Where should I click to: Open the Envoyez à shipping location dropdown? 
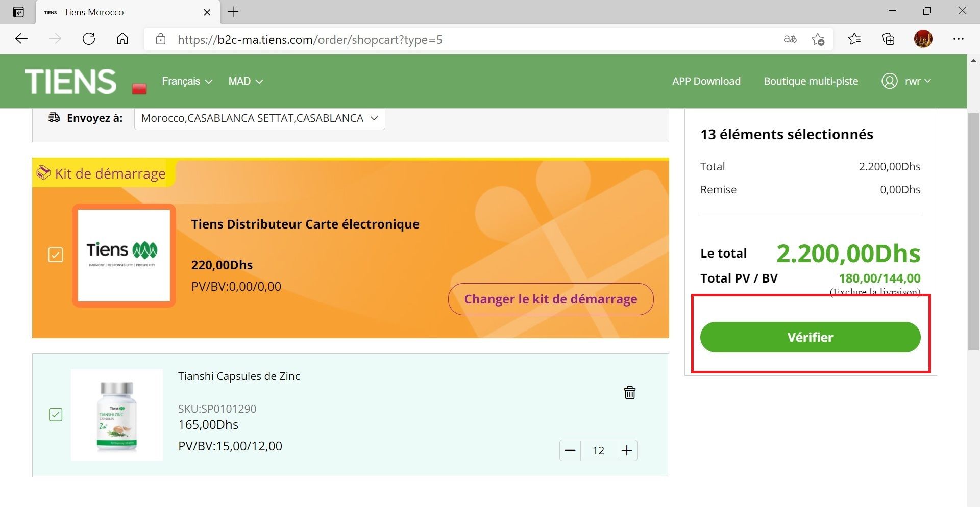coord(259,118)
